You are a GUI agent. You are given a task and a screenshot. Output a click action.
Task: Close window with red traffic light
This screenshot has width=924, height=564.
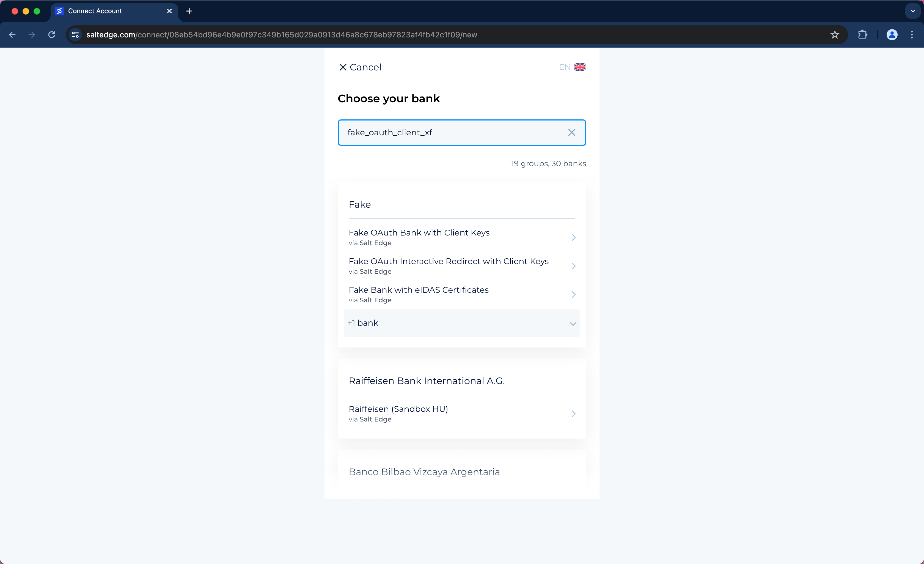click(15, 11)
